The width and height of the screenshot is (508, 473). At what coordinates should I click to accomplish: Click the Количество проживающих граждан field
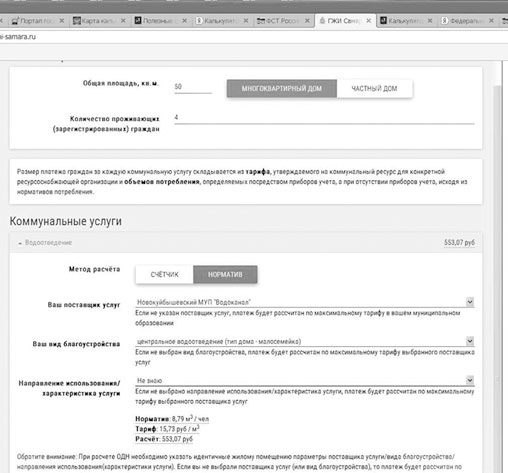(324, 118)
